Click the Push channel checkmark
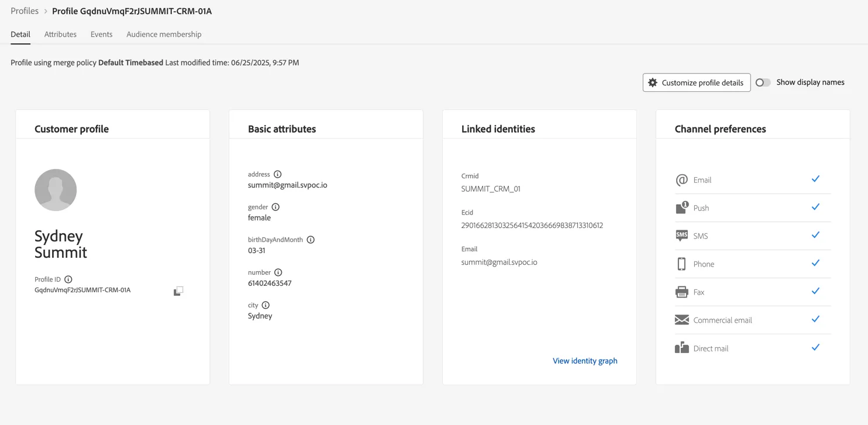This screenshot has width=868, height=425. click(x=815, y=207)
